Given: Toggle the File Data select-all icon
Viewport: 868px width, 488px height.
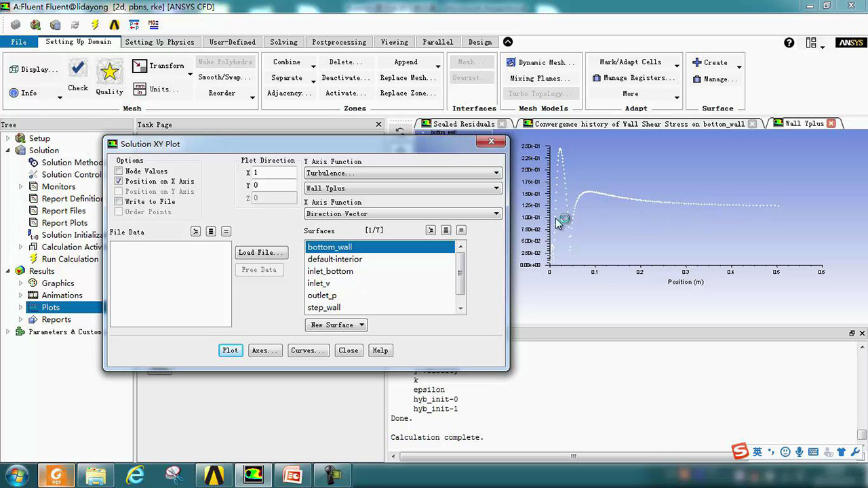Looking at the screenshot, I should [x=211, y=232].
